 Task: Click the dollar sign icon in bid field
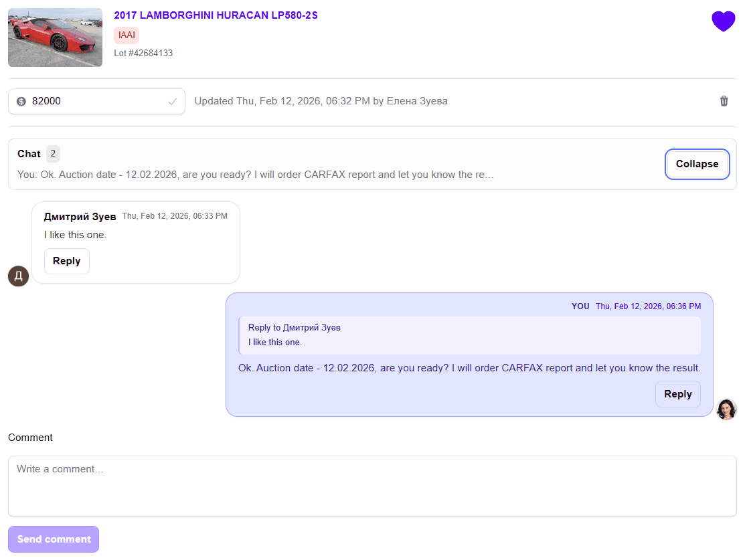click(21, 101)
